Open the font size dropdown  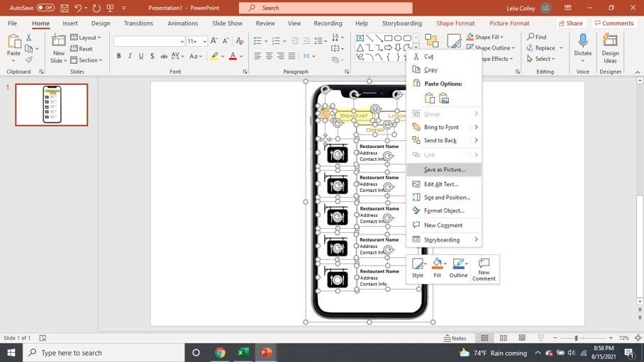(204, 41)
